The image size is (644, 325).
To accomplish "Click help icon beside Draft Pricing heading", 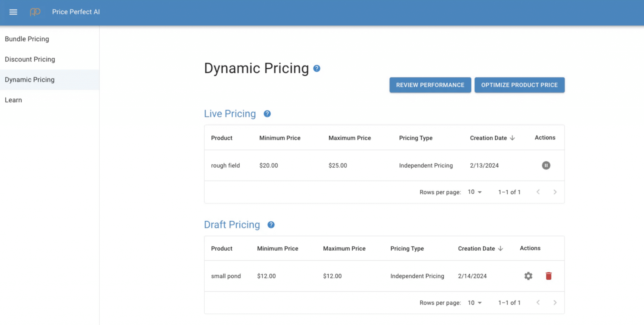I will pyautogui.click(x=271, y=225).
